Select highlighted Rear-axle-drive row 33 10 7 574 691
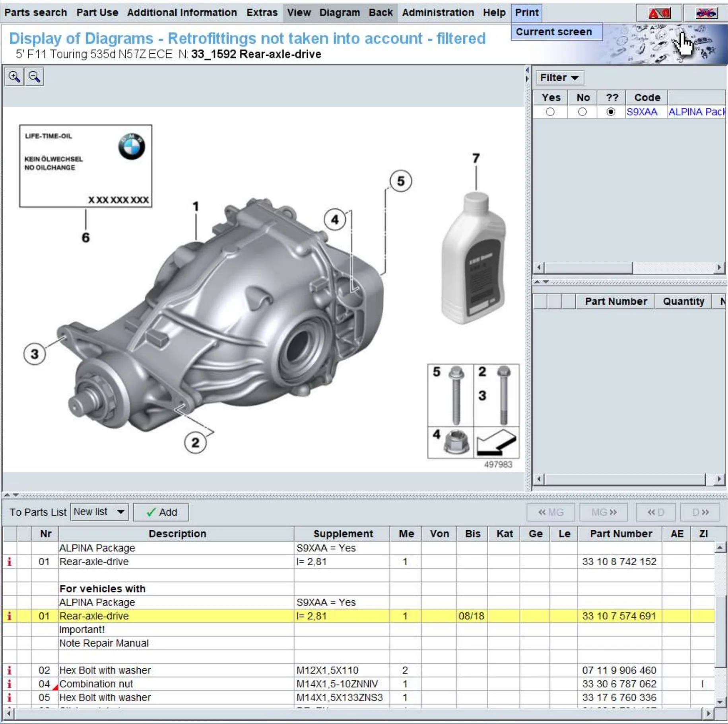The width and height of the screenshot is (728, 724). click(359, 616)
